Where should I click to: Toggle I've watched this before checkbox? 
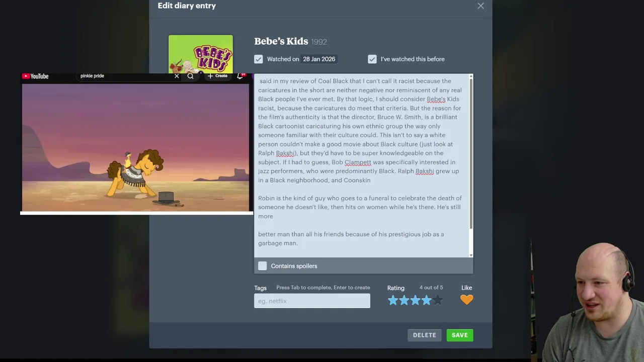(x=372, y=59)
